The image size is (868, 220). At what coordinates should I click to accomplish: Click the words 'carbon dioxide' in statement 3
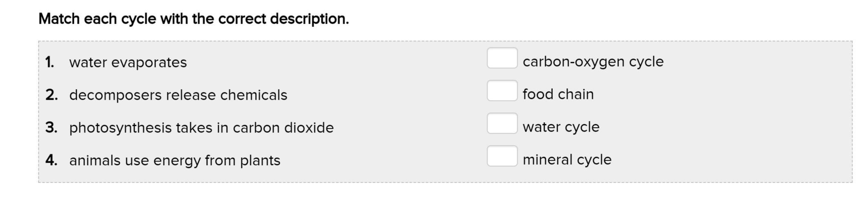click(283, 128)
